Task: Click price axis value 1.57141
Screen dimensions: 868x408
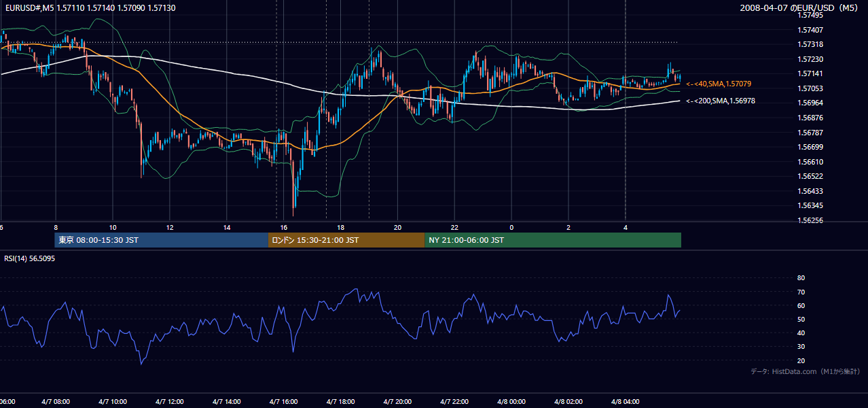Action: click(x=811, y=73)
